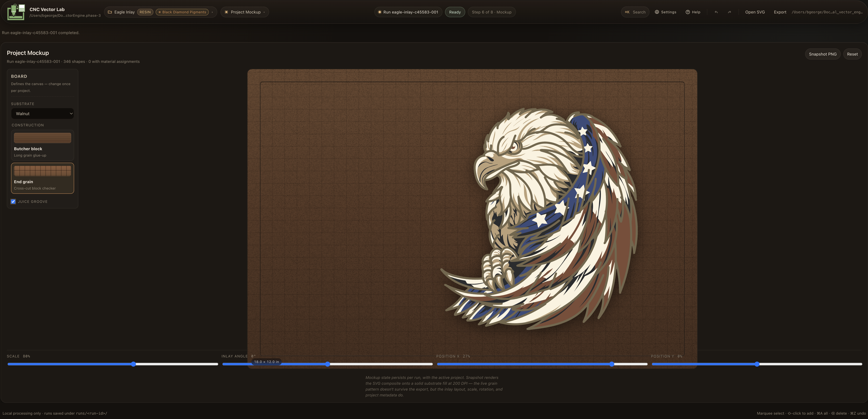
Task: Click the Position Y slider handle
Action: point(757,364)
